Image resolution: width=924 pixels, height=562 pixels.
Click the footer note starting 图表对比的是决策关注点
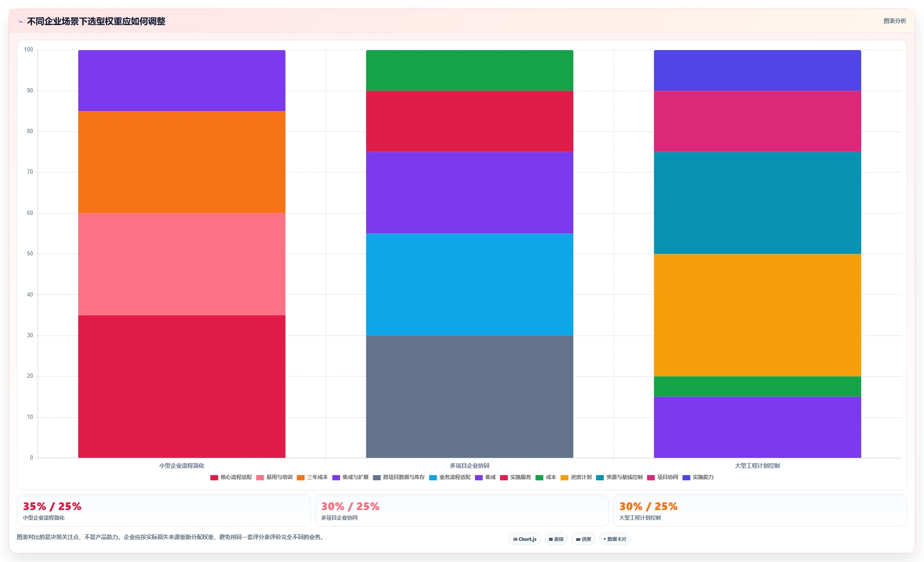(x=170, y=537)
